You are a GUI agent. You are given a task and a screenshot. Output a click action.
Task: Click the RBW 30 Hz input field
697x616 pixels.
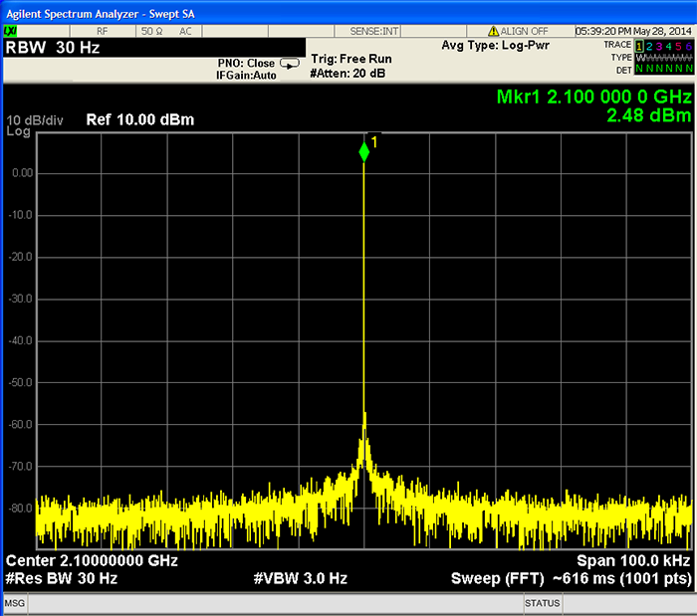pyautogui.click(x=154, y=48)
